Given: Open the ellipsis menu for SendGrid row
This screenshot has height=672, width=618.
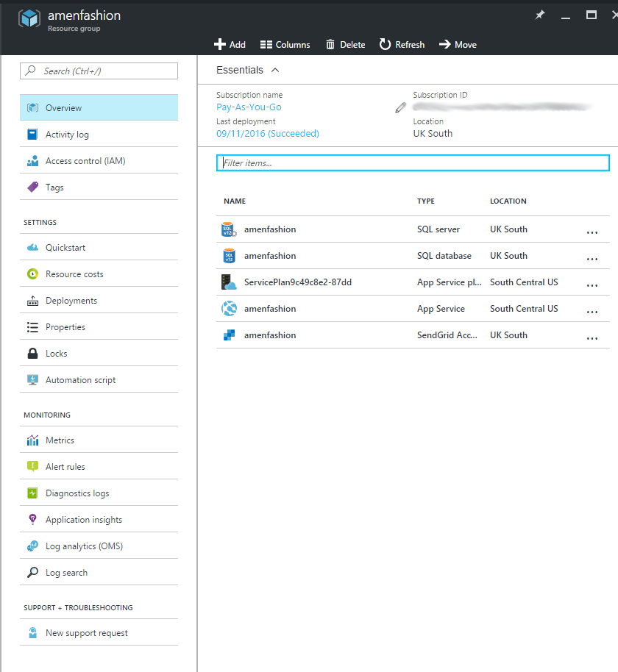Looking at the screenshot, I should coord(592,338).
